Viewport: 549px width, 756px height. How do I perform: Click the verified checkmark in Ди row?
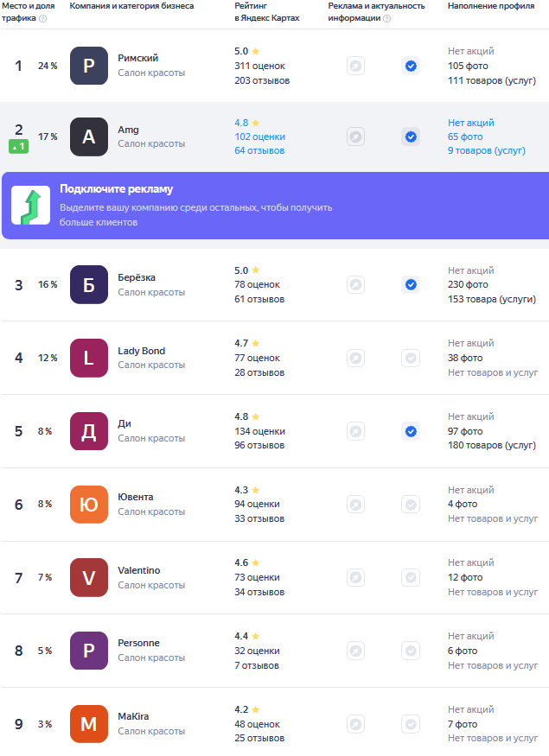(411, 431)
